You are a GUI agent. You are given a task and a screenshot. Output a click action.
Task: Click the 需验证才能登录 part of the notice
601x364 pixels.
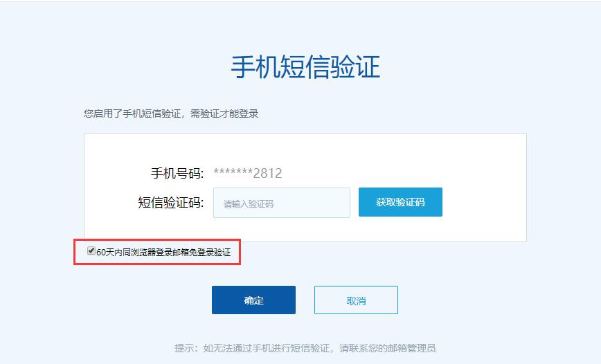point(224,113)
